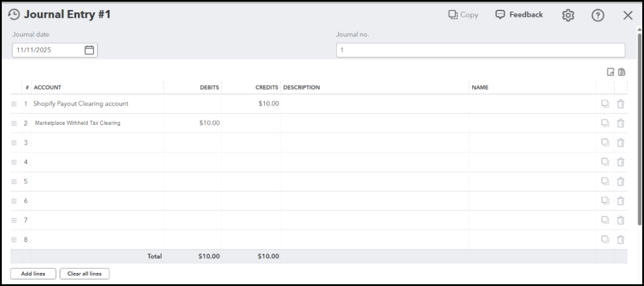Image resolution: width=644 pixels, height=286 pixels.
Task: Click into the Journal no. field
Action: [481, 50]
